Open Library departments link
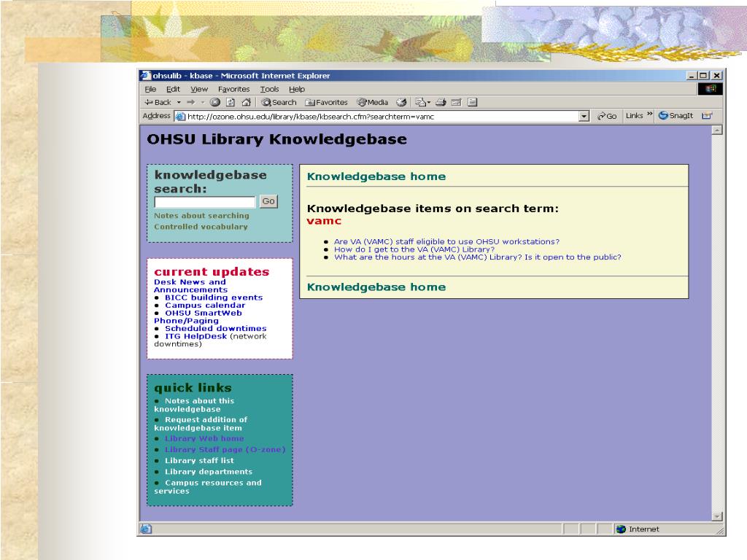The height and width of the screenshot is (560, 747). pos(209,472)
